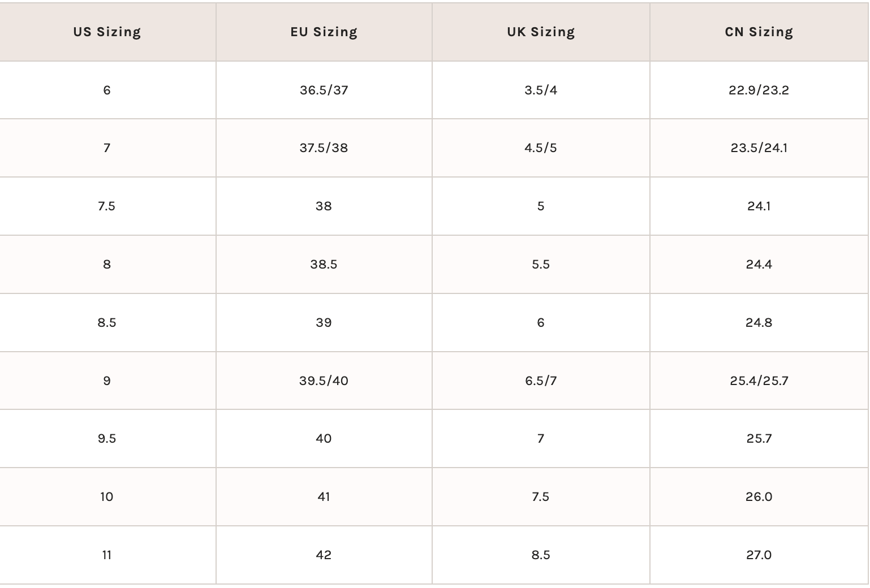
Task: Click the US Sizing column header
Action: (x=107, y=32)
